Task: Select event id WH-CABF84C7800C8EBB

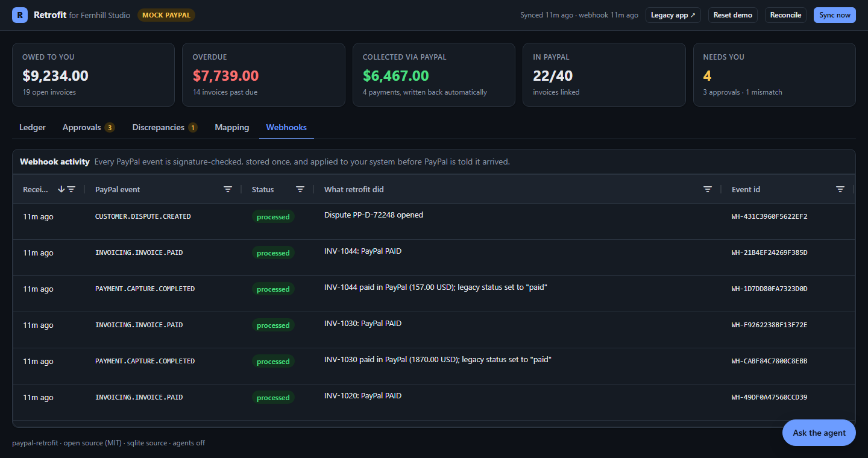Action: click(769, 361)
